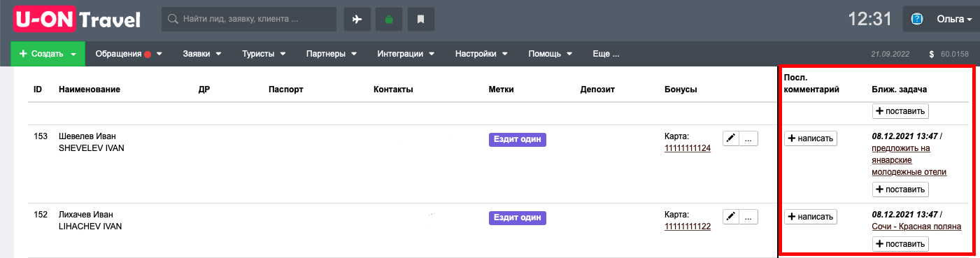Click the dollar rate indicator

pos(949,54)
